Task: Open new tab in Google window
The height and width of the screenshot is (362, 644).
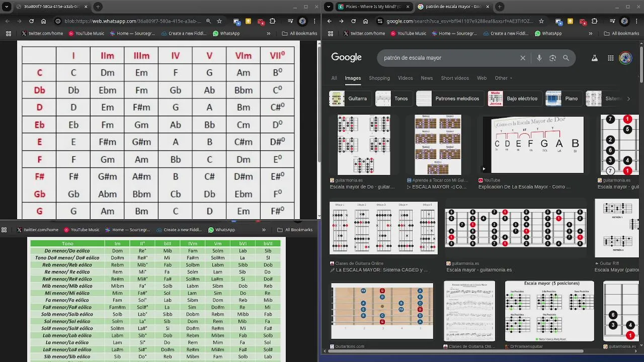Action: (x=500, y=7)
